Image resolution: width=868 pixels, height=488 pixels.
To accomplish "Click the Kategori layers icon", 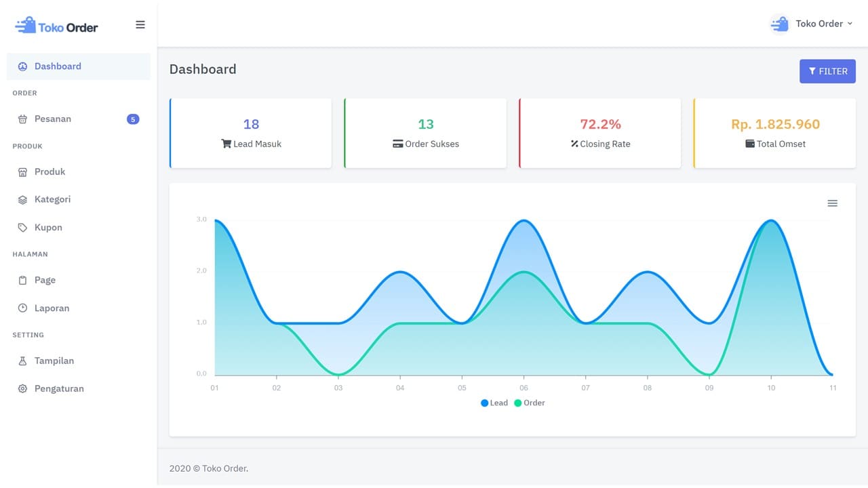I will 22,200.
